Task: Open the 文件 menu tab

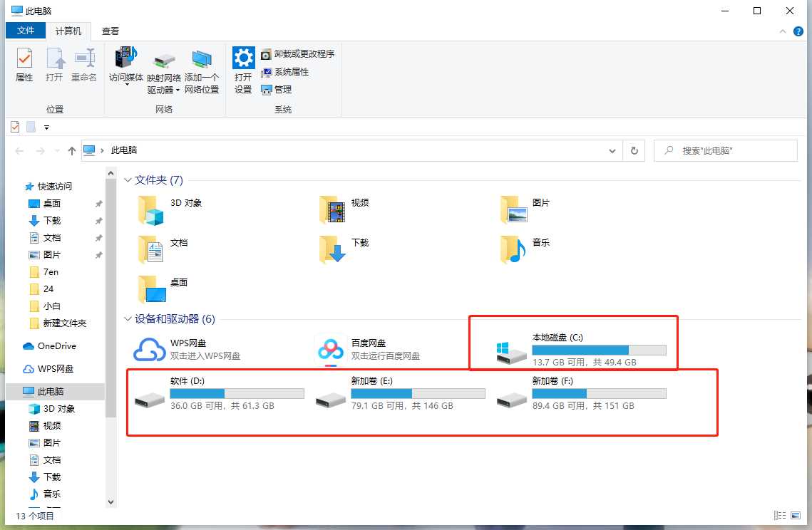Action: pos(26,31)
